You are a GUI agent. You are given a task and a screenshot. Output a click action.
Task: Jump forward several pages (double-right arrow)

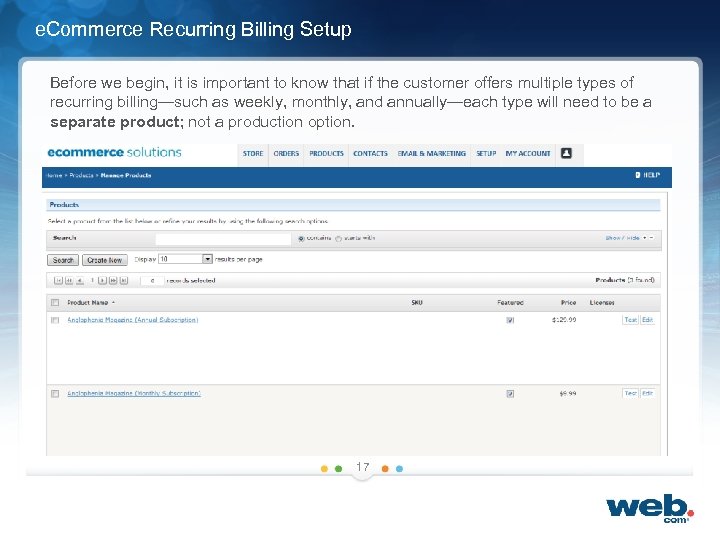tap(113, 281)
